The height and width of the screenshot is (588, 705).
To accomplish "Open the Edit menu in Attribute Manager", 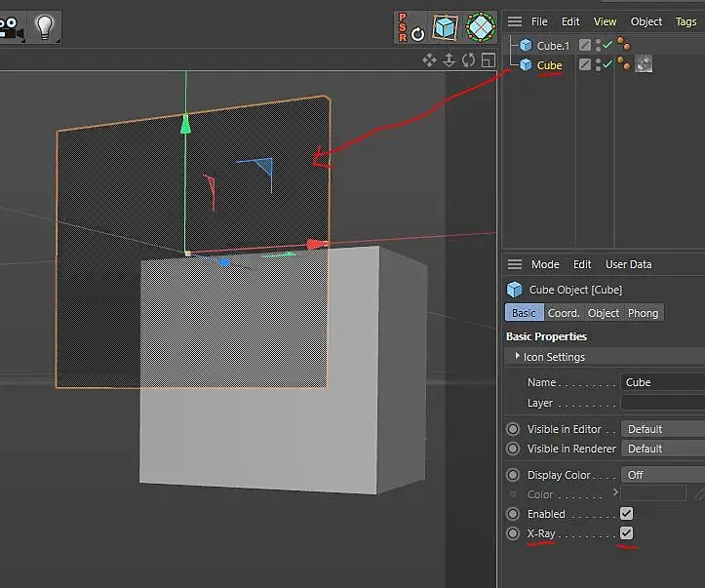I will [x=582, y=264].
